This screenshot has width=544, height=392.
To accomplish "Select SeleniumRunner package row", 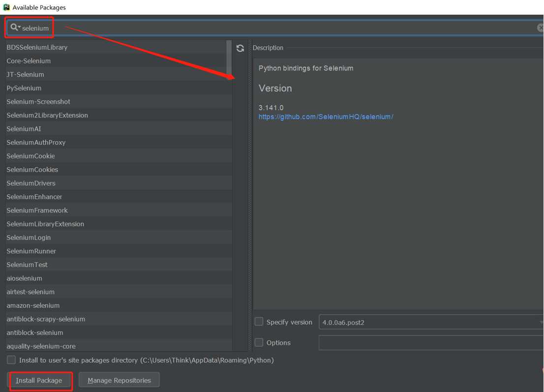I will coord(119,251).
